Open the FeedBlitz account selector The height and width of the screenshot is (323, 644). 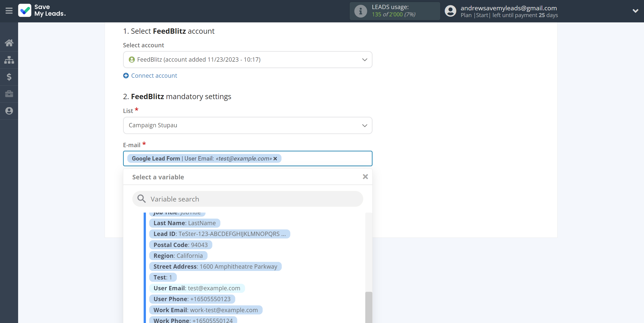point(248,60)
